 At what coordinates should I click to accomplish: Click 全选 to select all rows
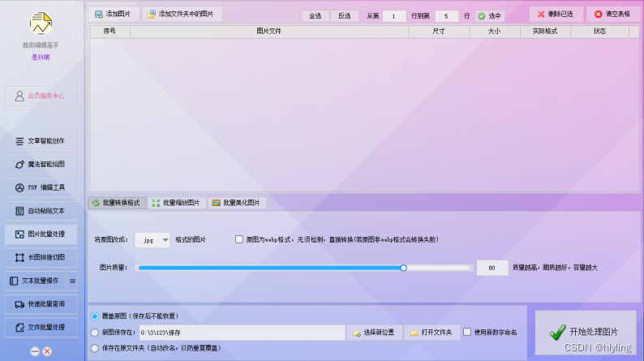[x=315, y=15]
